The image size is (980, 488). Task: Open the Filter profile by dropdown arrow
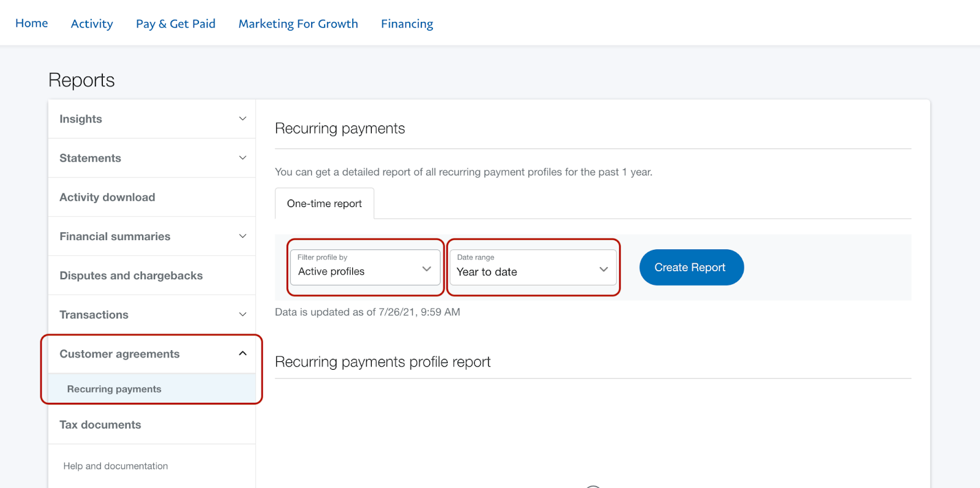427,269
